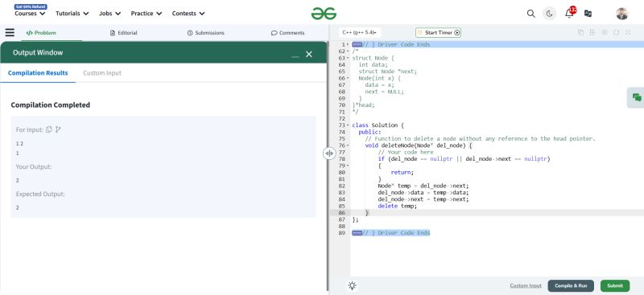
Task: Toggle dark mode moon icon
Action: (549, 14)
